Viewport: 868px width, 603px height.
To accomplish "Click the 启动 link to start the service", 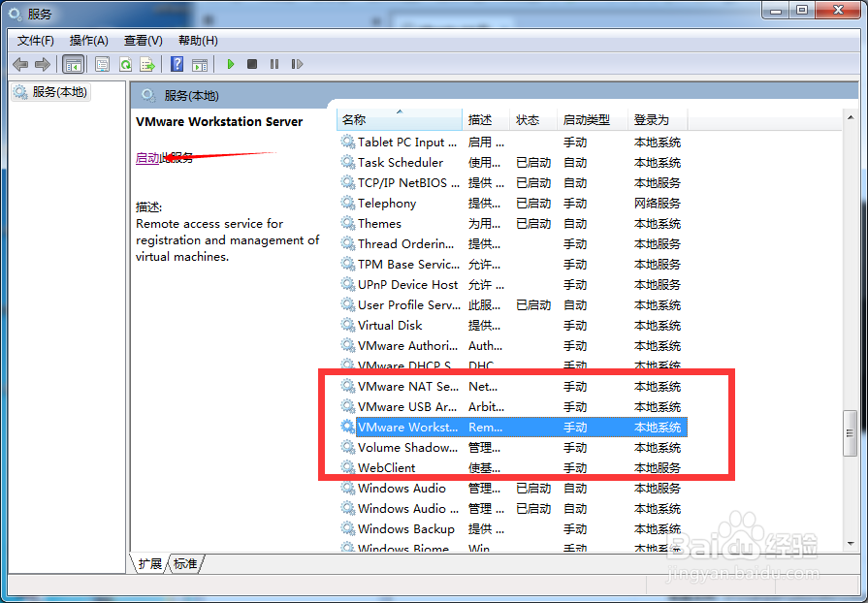I will coord(147,158).
